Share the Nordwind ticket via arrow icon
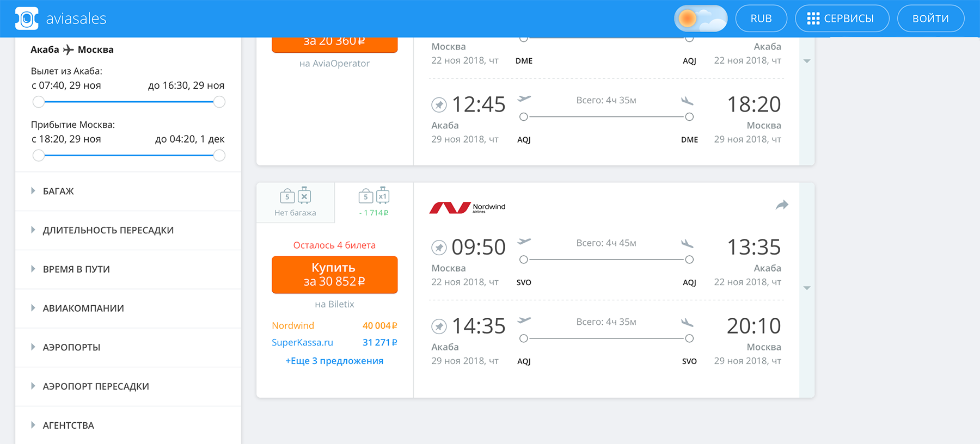Image resolution: width=980 pixels, height=444 pixels. click(x=782, y=205)
